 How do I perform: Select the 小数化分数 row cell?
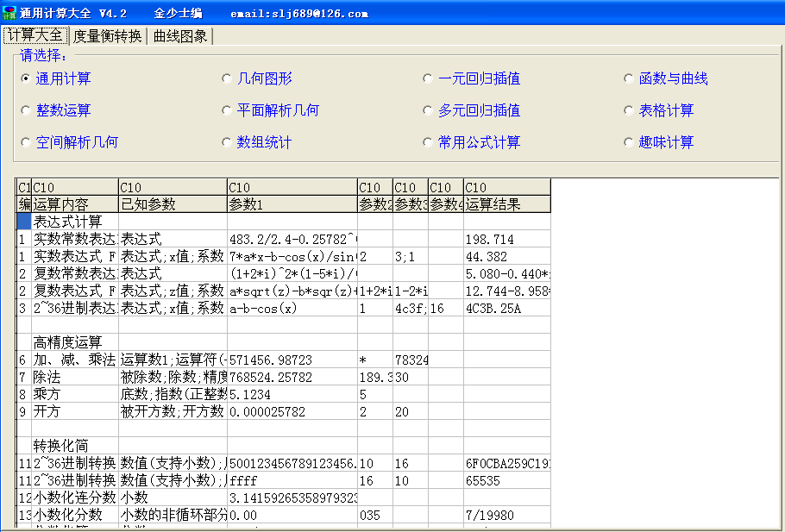coord(75,515)
